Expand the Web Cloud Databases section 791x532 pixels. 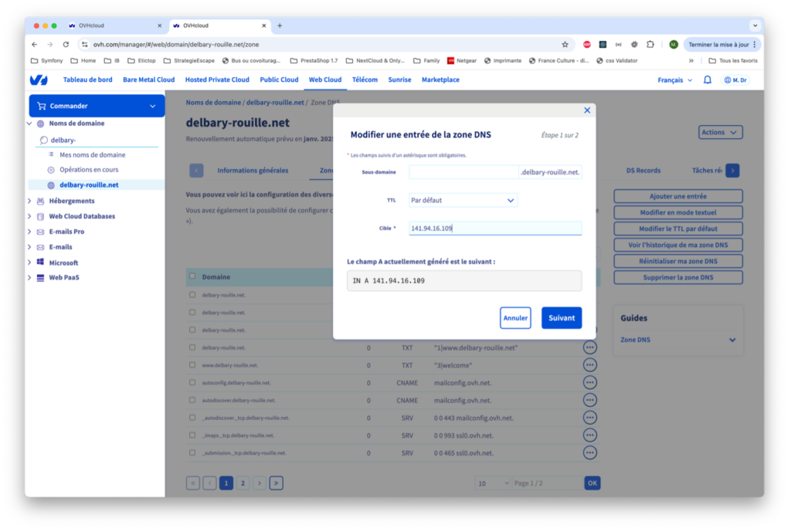click(x=29, y=216)
